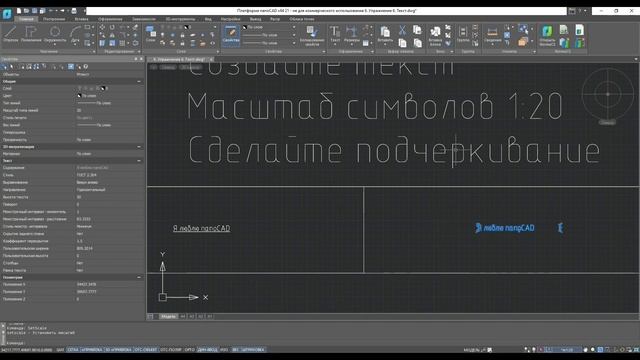Collapse the Текст section in Properties
The image size is (640, 360).
pyautogui.click(x=139, y=161)
